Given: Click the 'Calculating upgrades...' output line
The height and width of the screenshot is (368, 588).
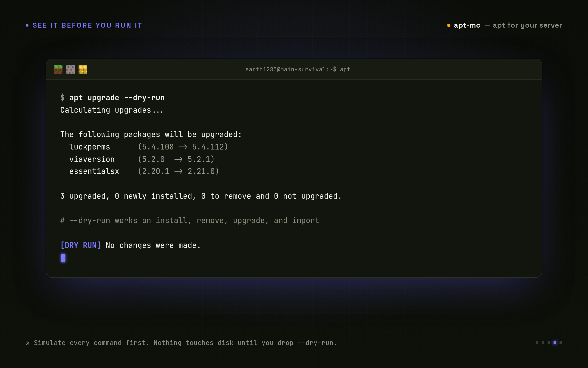Looking at the screenshot, I should coord(112,110).
